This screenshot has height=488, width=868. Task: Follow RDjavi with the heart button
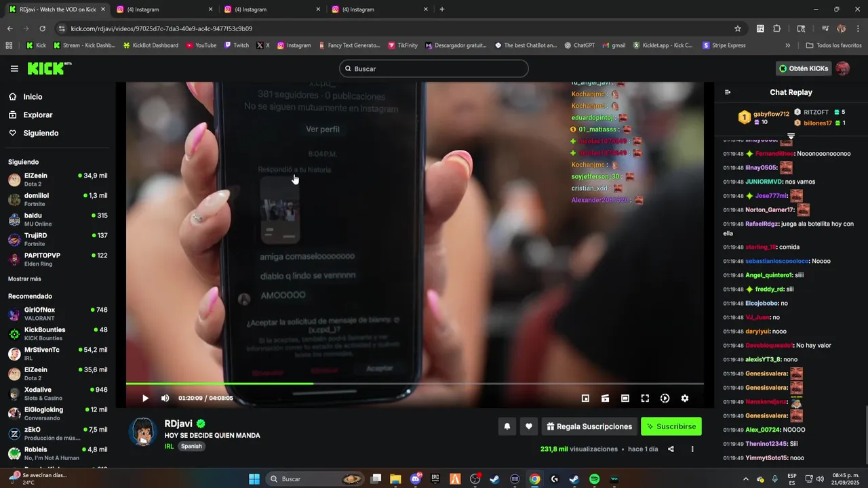click(x=529, y=426)
